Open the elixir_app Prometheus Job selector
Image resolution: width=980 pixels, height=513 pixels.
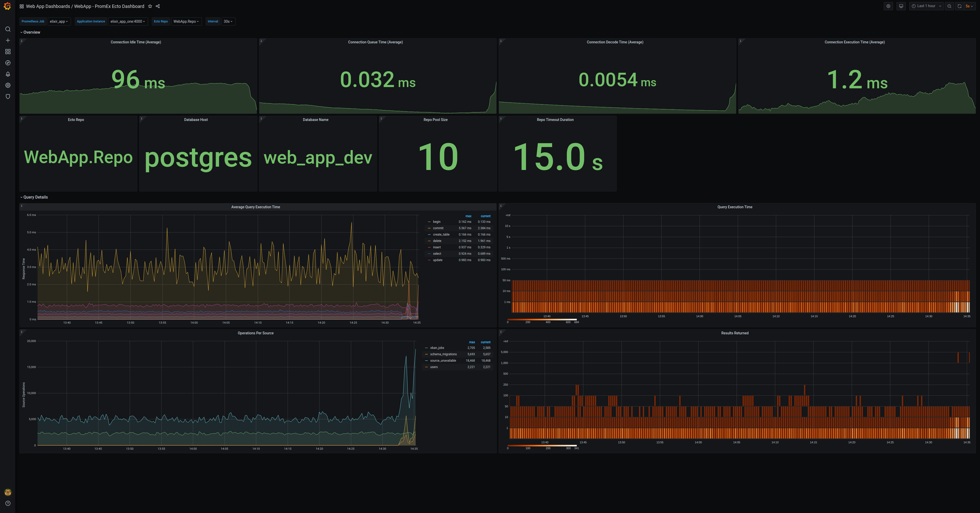(59, 21)
